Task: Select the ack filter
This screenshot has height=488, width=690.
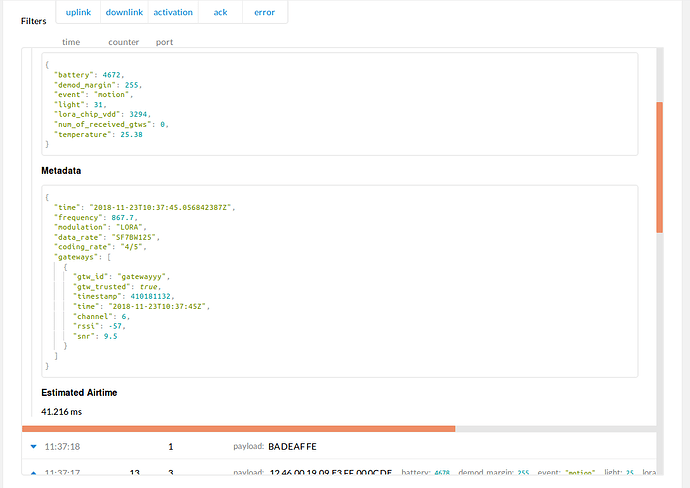Action: click(x=220, y=12)
